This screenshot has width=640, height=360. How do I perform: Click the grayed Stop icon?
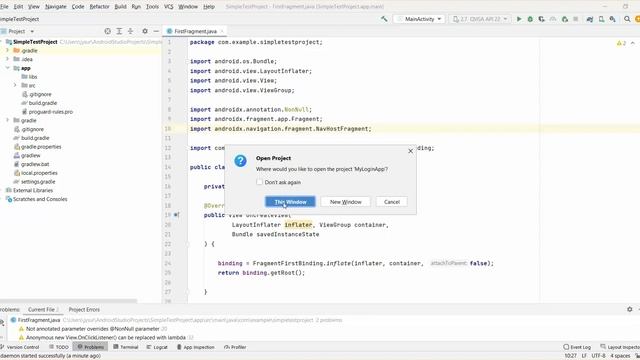(576, 19)
